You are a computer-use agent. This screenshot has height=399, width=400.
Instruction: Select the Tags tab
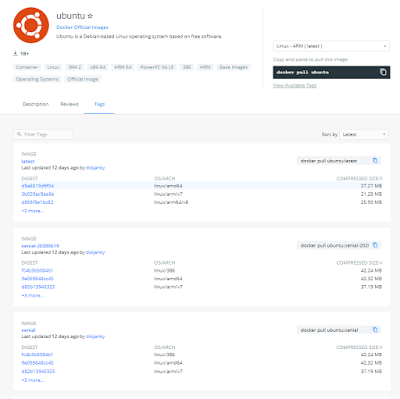99,104
